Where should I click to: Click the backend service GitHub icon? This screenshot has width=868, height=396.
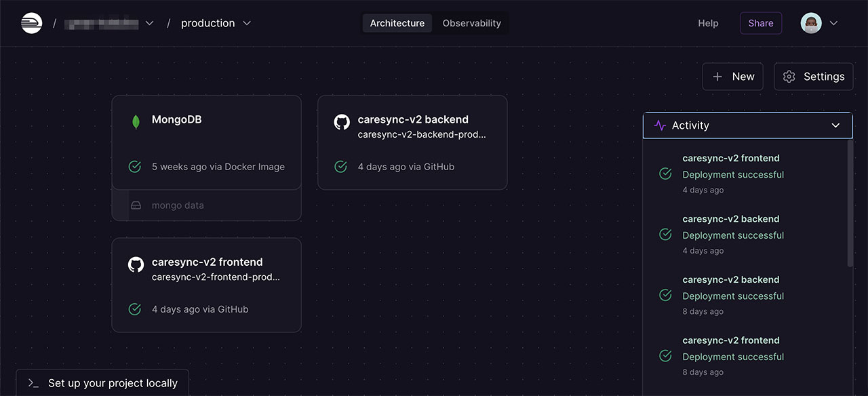[342, 122]
